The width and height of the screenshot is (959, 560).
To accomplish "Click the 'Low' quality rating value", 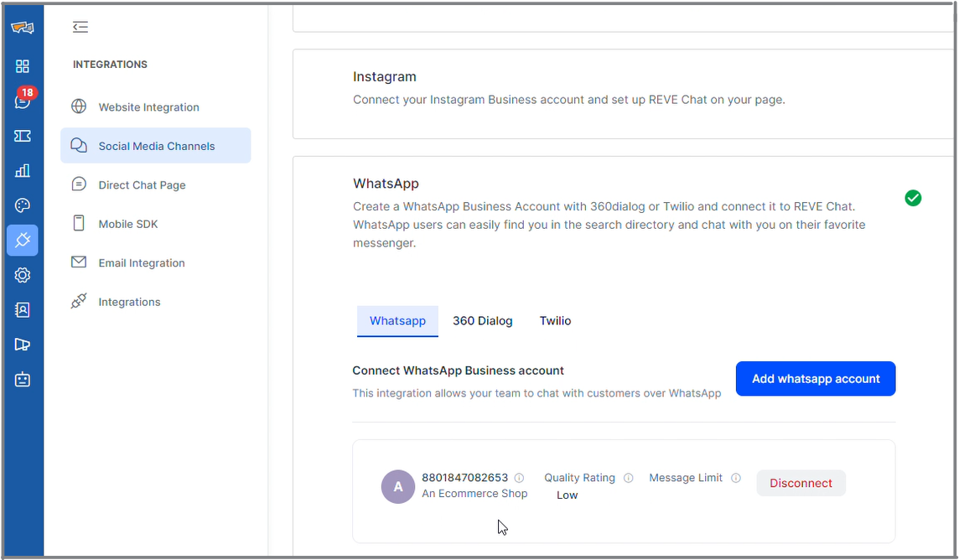I will click(567, 495).
